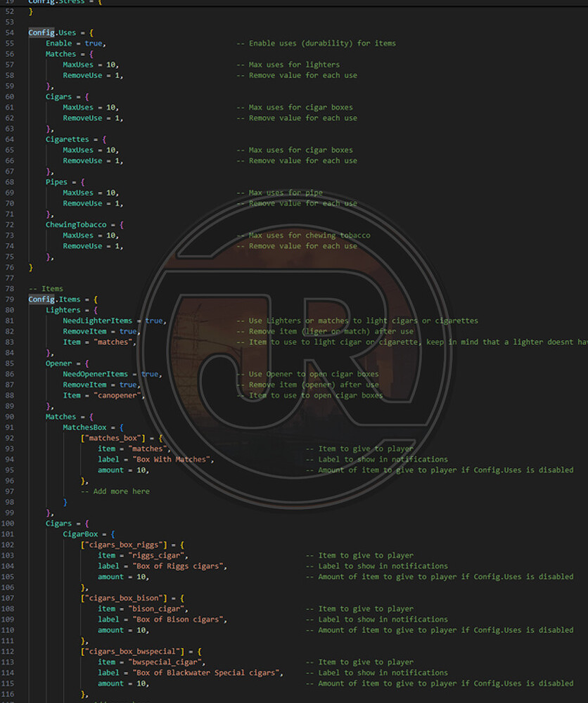Click the value 10 on line 105

point(142,577)
